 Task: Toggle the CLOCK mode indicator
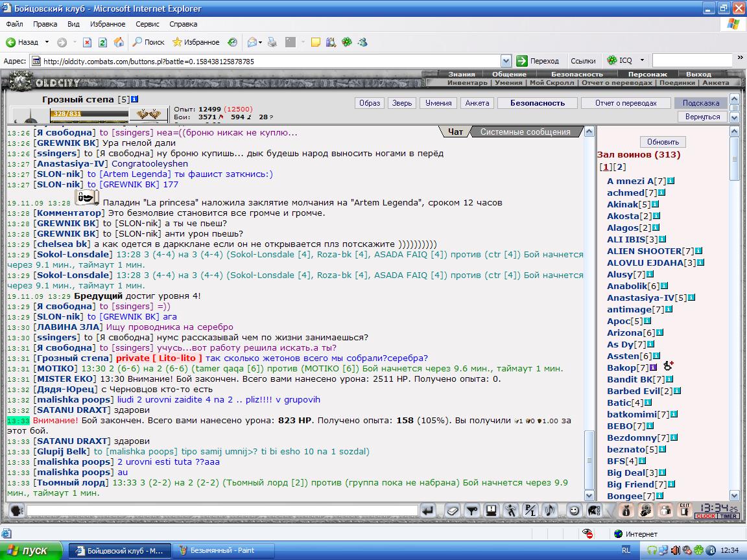[x=705, y=516]
